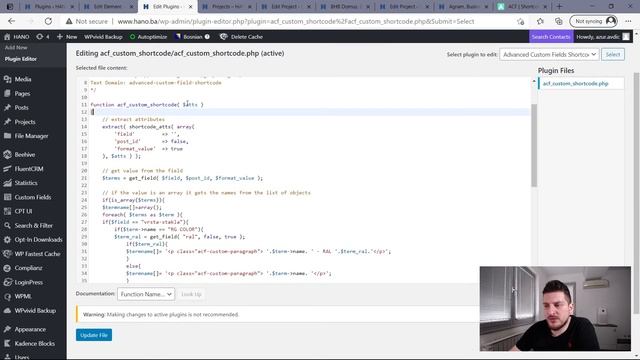Image resolution: width=640 pixels, height=360 pixels.
Task: Click the WPML sidebar icon
Action: click(x=7, y=296)
